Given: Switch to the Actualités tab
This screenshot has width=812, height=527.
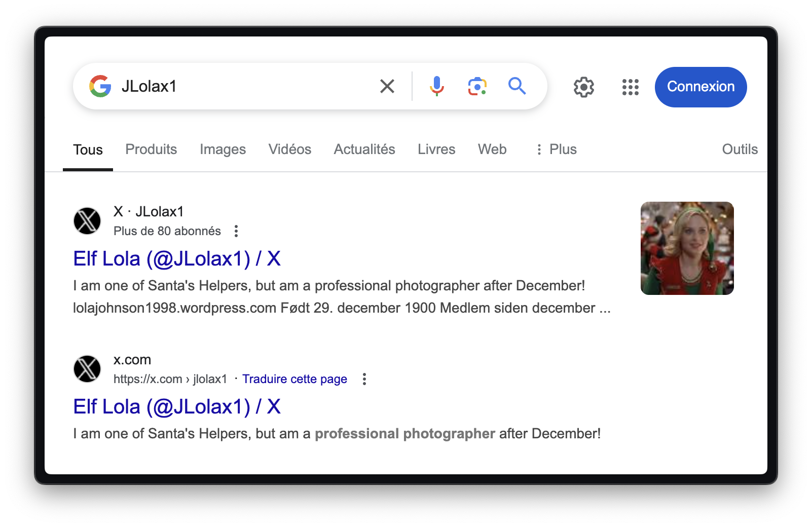Looking at the screenshot, I should (x=364, y=149).
